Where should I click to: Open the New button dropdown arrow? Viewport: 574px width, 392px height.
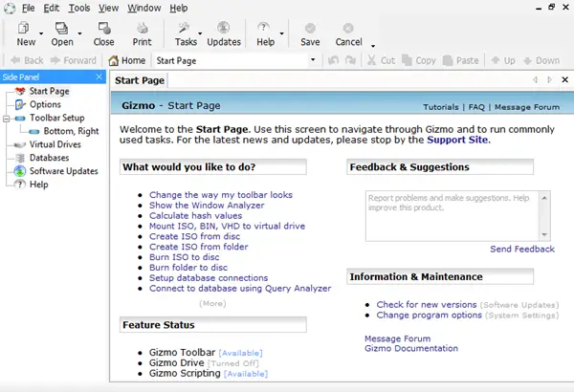[x=41, y=33]
